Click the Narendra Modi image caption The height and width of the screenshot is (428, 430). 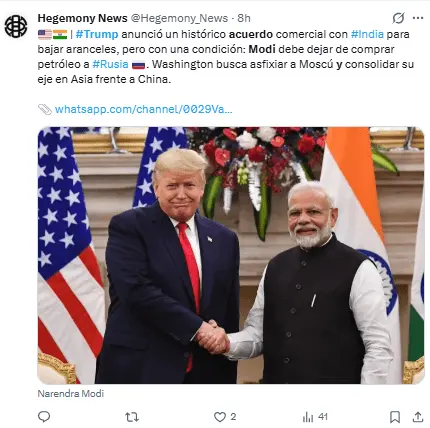71,394
